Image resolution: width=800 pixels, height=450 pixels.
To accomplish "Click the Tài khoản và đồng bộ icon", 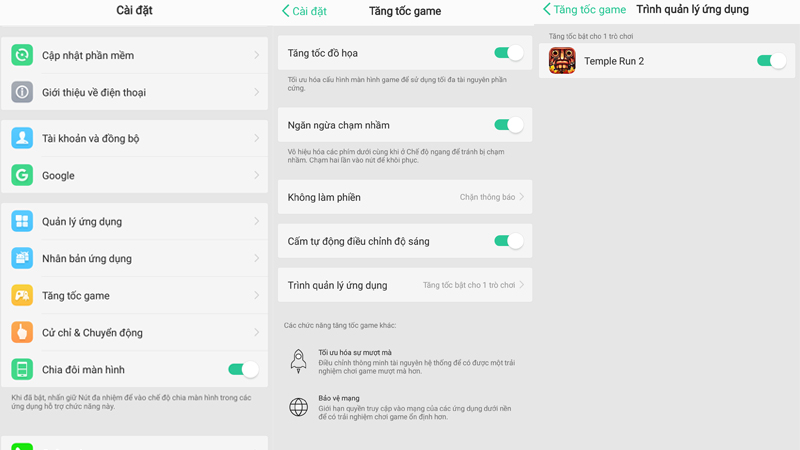I will point(22,138).
